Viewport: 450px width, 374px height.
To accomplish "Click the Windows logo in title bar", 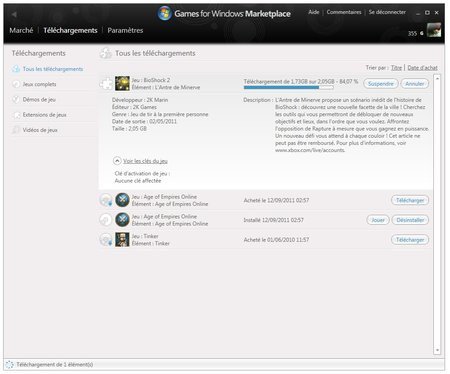I will [x=164, y=13].
